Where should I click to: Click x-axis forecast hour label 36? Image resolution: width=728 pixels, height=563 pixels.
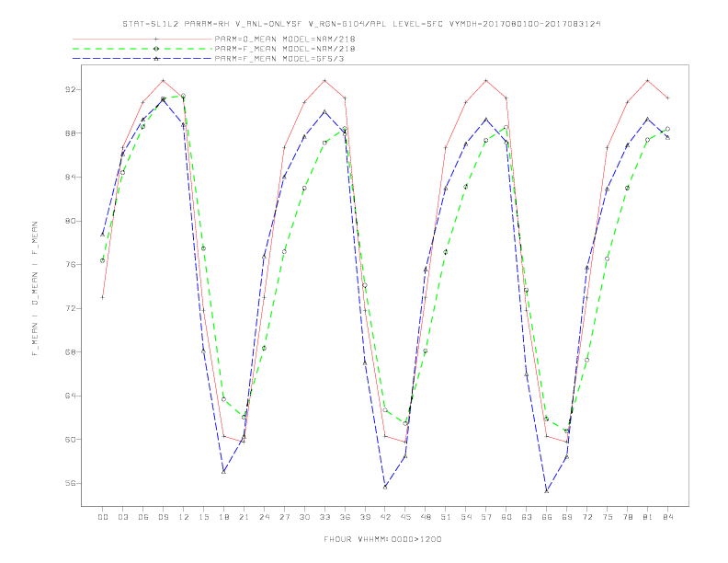point(345,517)
